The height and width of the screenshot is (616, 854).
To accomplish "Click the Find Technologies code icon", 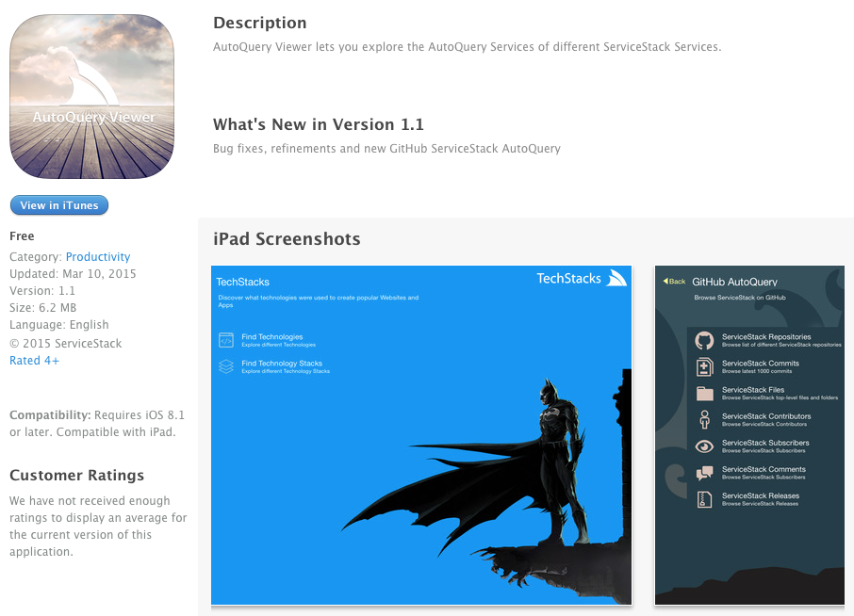I will [226, 339].
